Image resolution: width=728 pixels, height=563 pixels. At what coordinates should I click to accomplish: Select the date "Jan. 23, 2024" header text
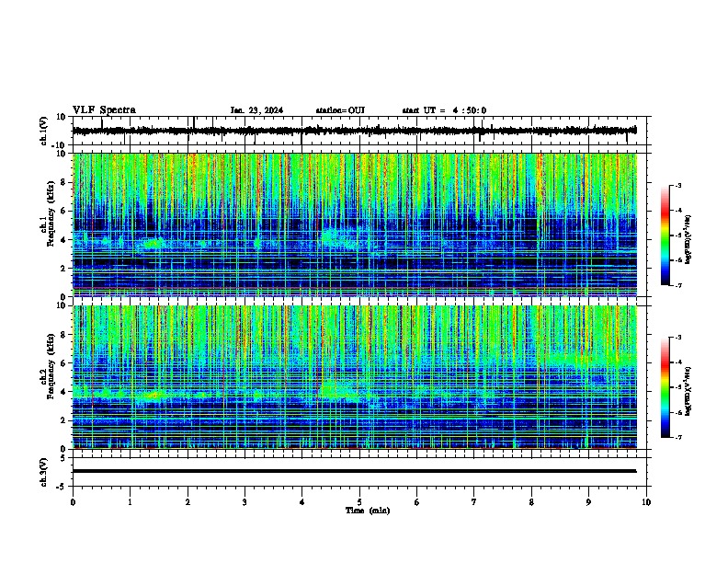[x=256, y=110]
